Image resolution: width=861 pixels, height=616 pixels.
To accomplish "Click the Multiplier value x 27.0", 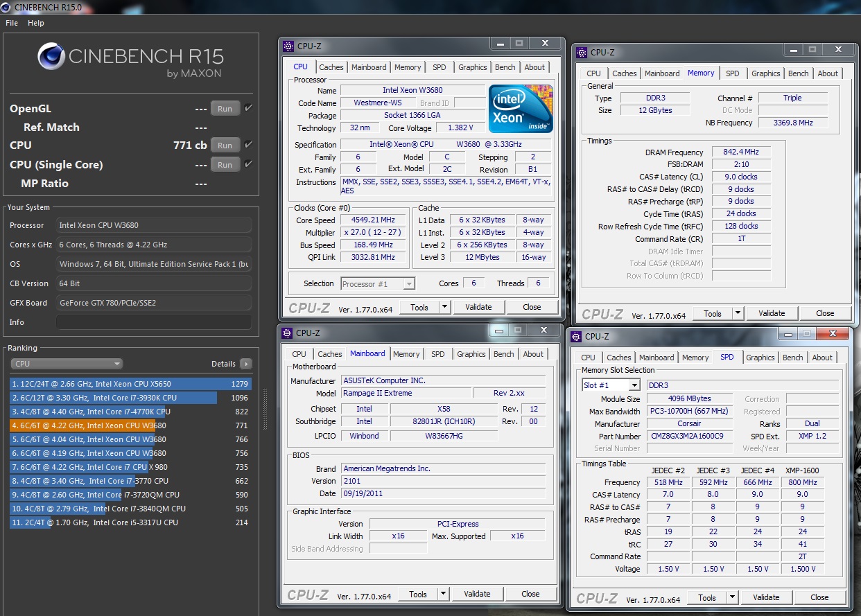I will click(x=374, y=233).
